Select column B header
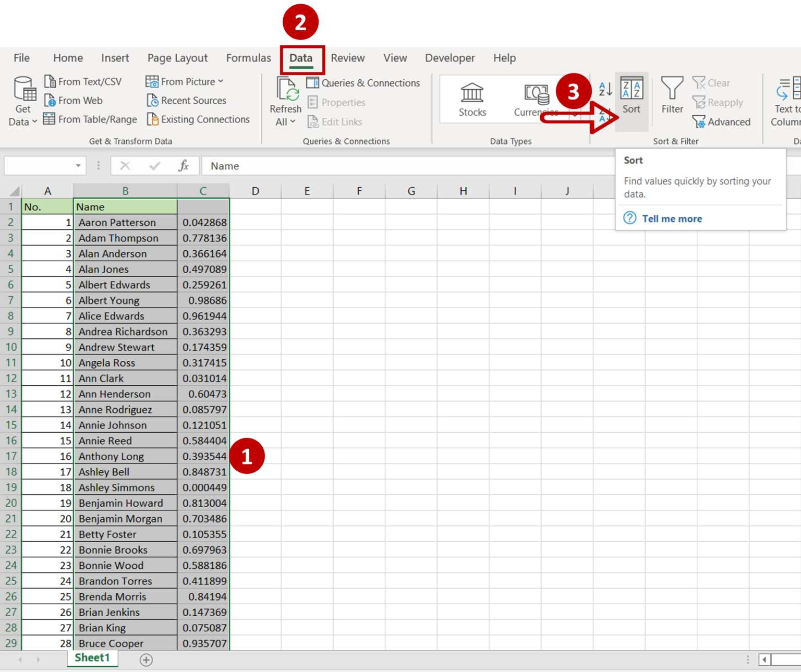Image resolution: width=801 pixels, height=672 pixels. click(125, 191)
